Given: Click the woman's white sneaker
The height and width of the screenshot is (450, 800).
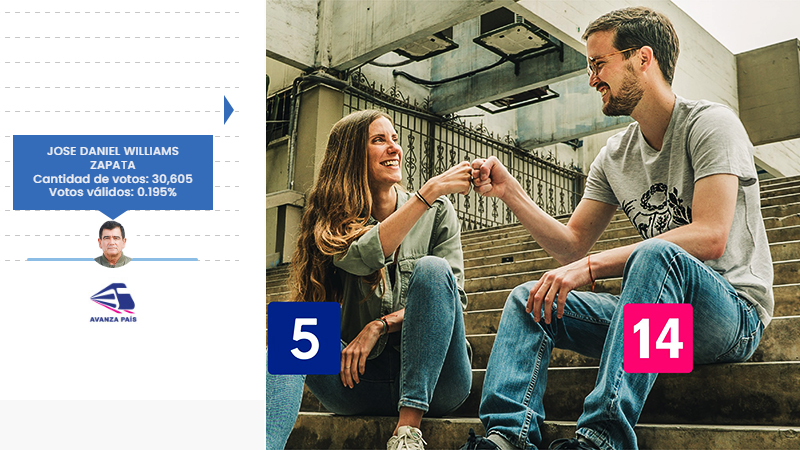Looking at the screenshot, I should (407, 437).
